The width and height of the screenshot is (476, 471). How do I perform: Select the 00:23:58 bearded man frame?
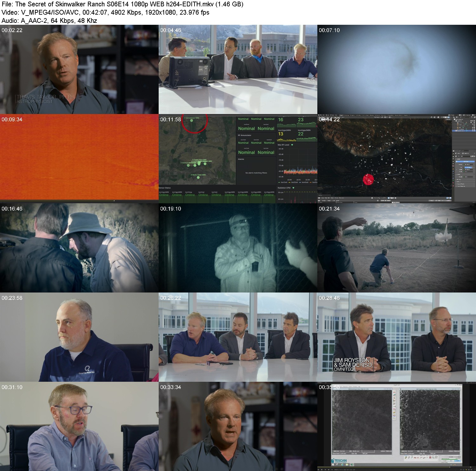coord(79,337)
